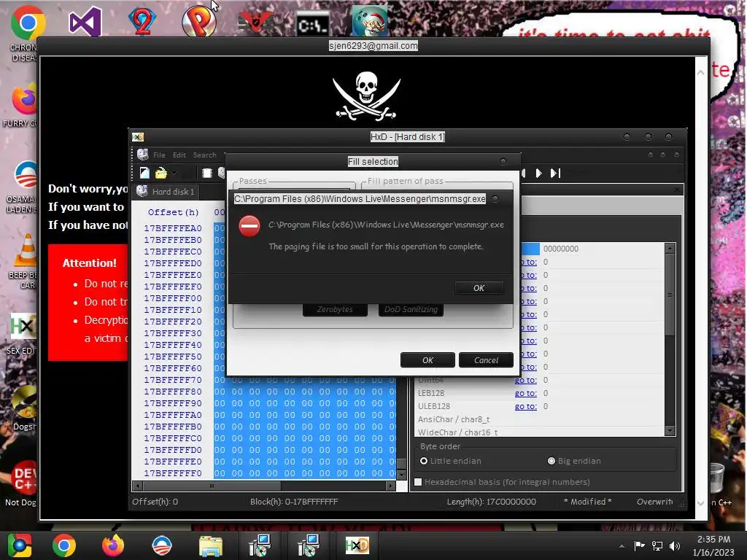The height and width of the screenshot is (560, 747).
Task: Click the Open file folder icon in HxD
Action: point(161,173)
